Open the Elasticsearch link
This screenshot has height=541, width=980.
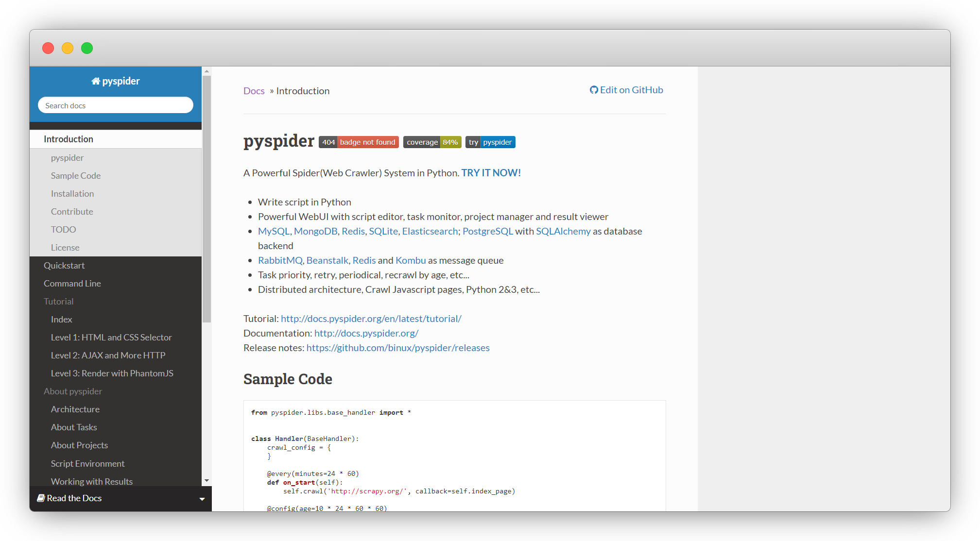(x=430, y=231)
